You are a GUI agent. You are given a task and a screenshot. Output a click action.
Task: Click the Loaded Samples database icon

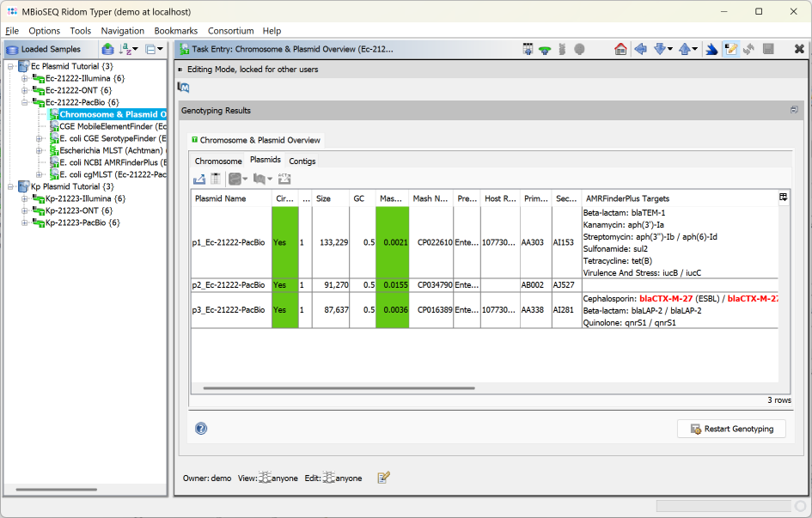[x=12, y=50]
